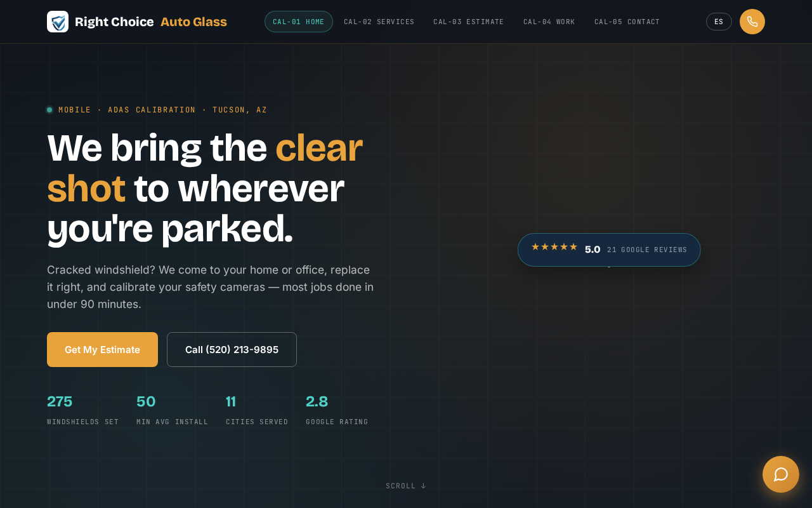Click the 50 Min Avg Install stat

point(173,410)
